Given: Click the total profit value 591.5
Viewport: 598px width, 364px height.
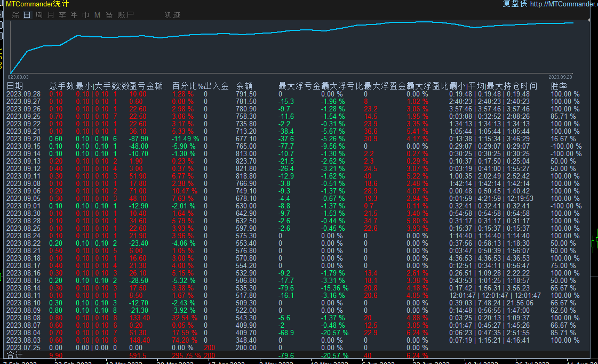Looking at the screenshot, I should click(x=138, y=355).
